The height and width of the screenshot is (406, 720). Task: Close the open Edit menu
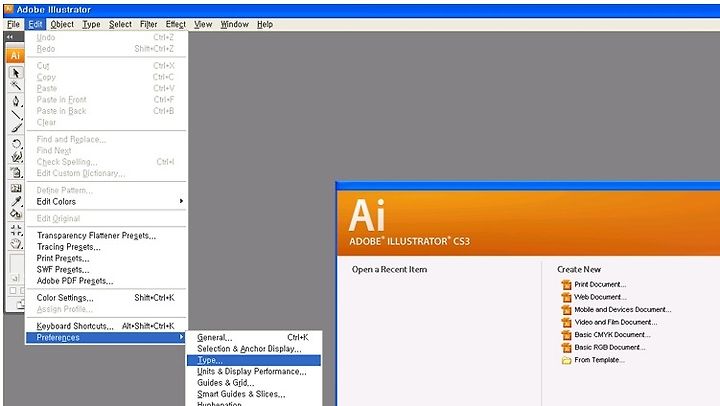[x=35, y=24]
